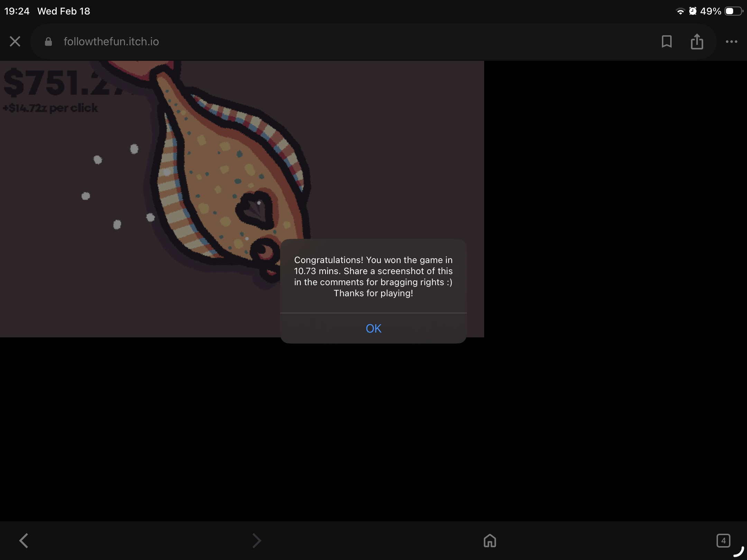The image size is (747, 560).
Task: Tap the 19:24 clock in status bar
Action: point(17,11)
